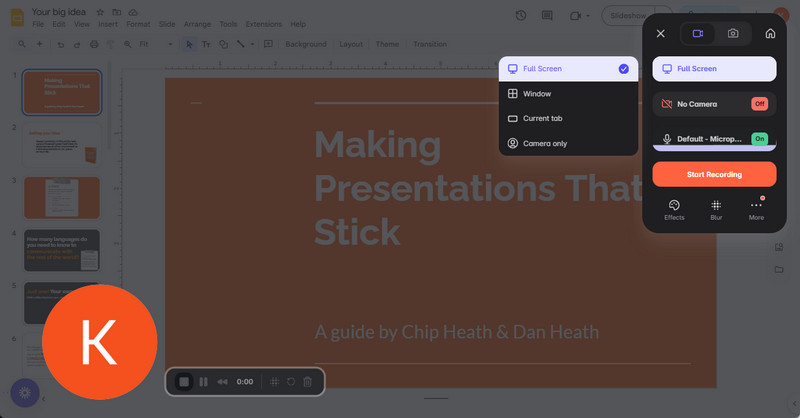Click Redo arrow
Image resolution: width=800 pixels, height=418 pixels.
(x=77, y=44)
